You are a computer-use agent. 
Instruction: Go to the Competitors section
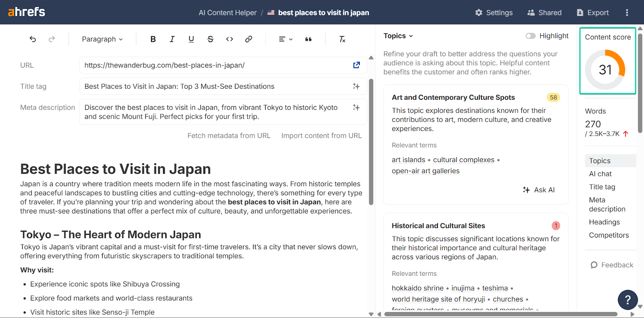coord(609,235)
